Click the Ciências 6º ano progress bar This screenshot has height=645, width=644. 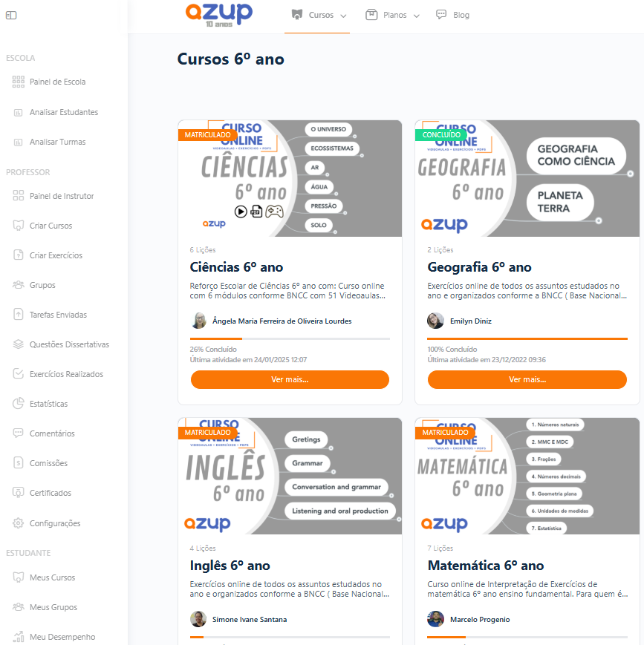290,338
